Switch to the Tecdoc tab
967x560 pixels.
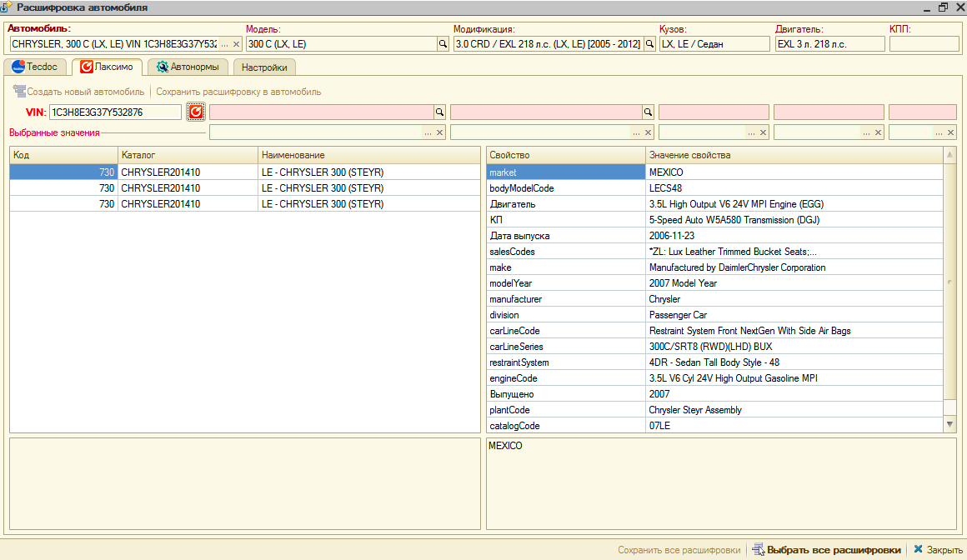point(34,67)
